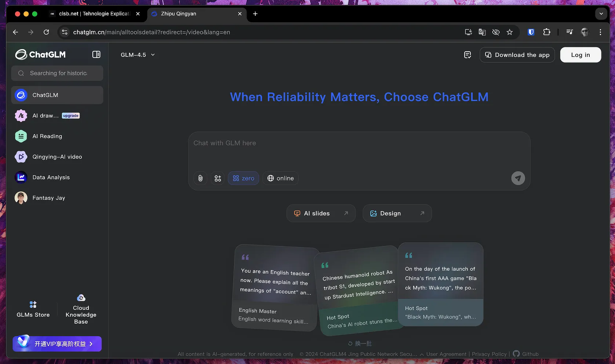Image resolution: width=615 pixels, height=364 pixels.
Task: Expand the footer license caret
Action: (422, 354)
